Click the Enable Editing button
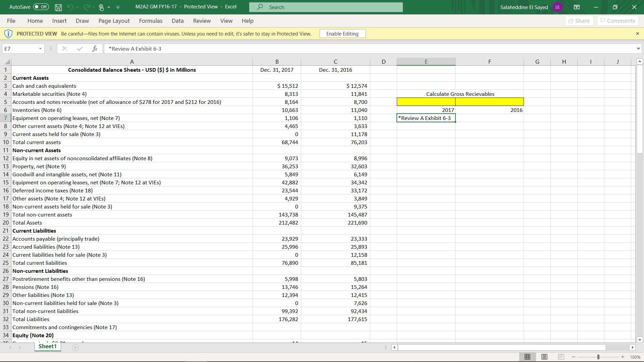Screen dimensions: 644x362 click(x=342, y=34)
